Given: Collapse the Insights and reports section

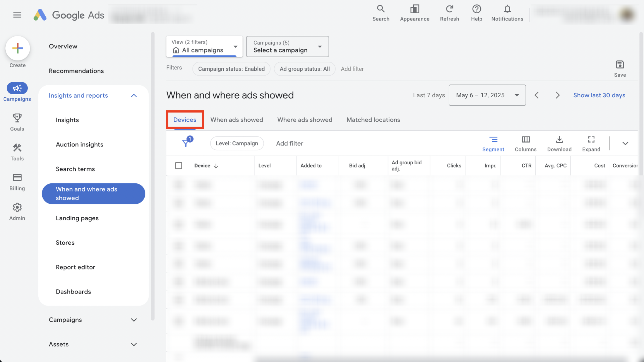Looking at the screenshot, I should coord(134,96).
